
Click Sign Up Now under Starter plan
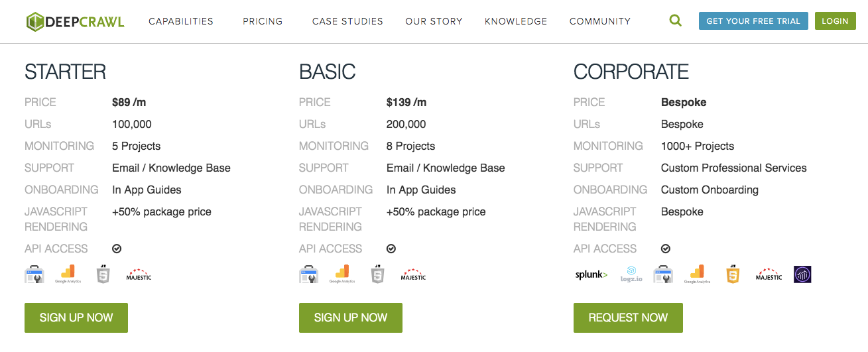(76, 318)
